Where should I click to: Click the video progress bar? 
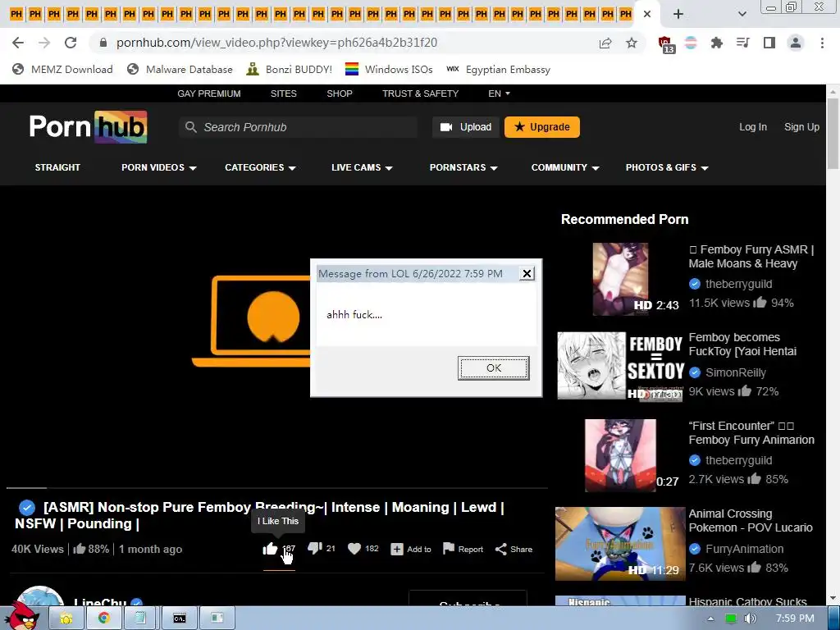(277, 488)
